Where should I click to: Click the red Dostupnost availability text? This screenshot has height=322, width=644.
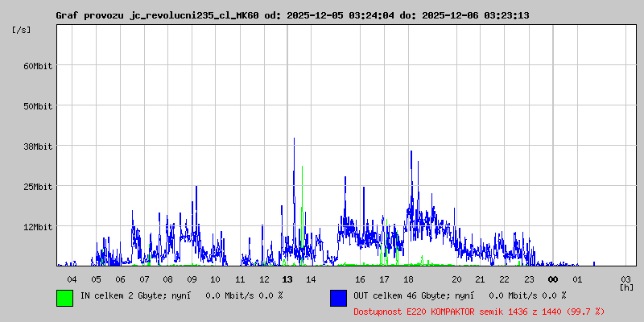479,311
